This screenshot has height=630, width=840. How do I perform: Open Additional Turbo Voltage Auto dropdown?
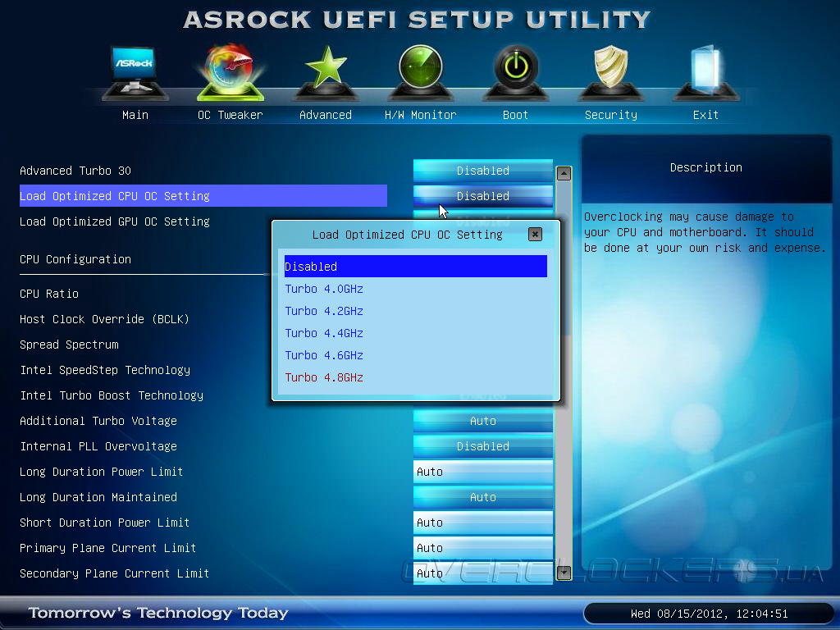[x=482, y=421]
